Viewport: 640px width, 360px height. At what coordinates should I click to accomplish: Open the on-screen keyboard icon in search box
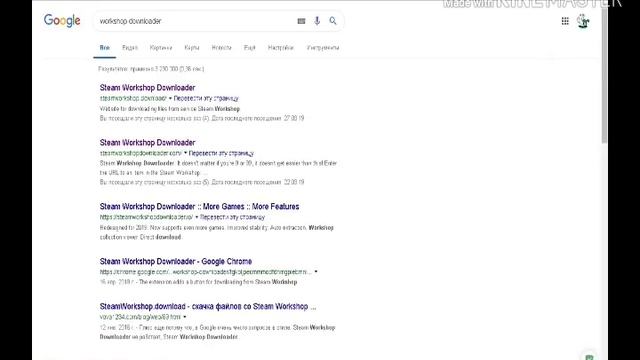(301, 21)
